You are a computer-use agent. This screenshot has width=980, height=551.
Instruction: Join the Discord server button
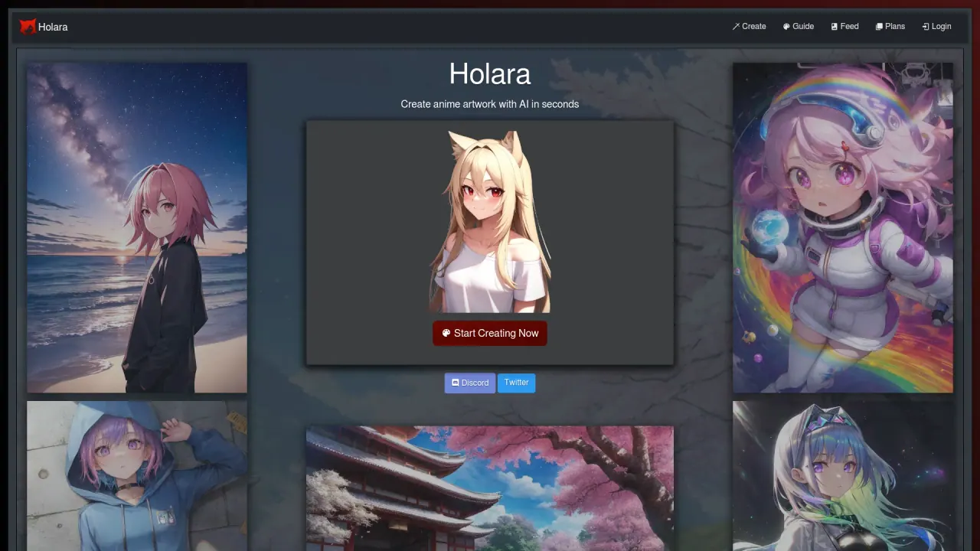click(x=470, y=383)
